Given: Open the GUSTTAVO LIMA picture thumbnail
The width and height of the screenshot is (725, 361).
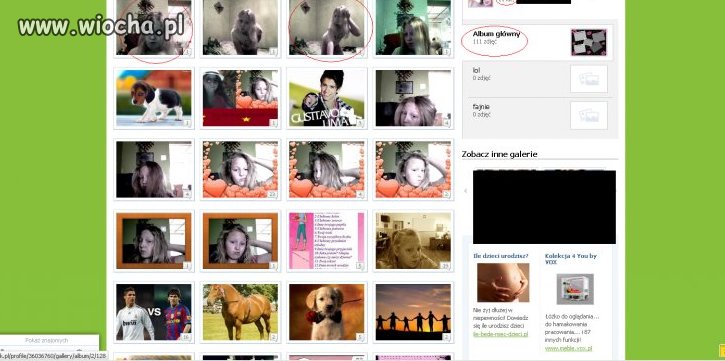Looking at the screenshot, I should [x=327, y=98].
